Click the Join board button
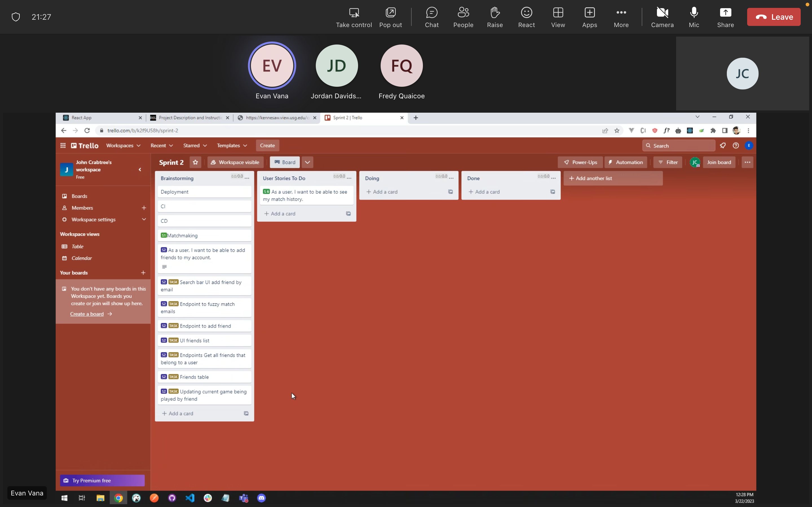 [x=719, y=162]
